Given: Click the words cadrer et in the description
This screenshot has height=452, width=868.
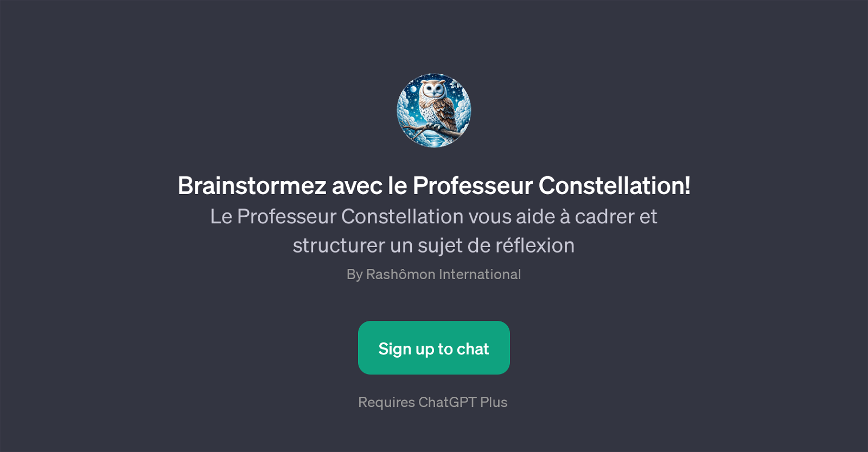Looking at the screenshot, I should pyautogui.click(x=616, y=217).
